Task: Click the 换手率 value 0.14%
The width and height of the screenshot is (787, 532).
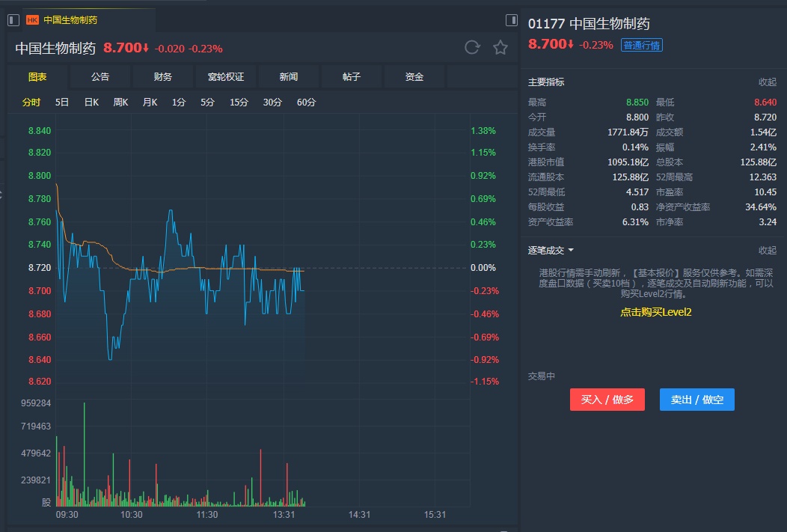Action: click(635, 147)
